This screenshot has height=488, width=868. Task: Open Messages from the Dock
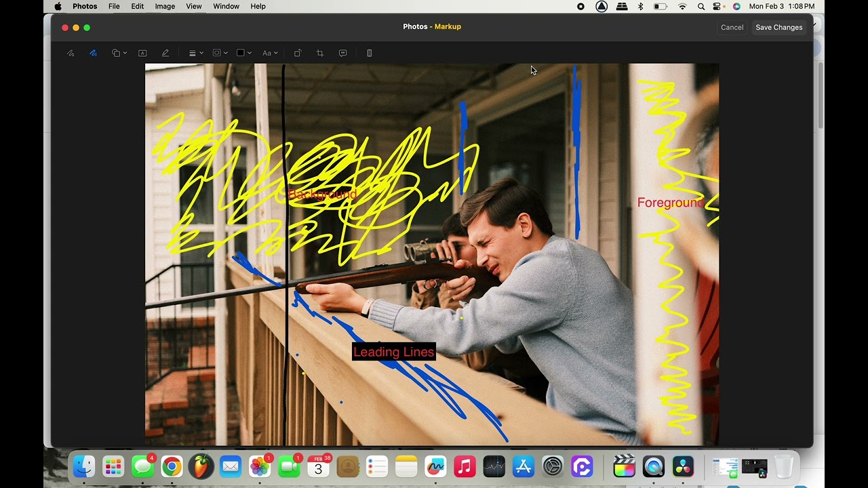click(142, 466)
